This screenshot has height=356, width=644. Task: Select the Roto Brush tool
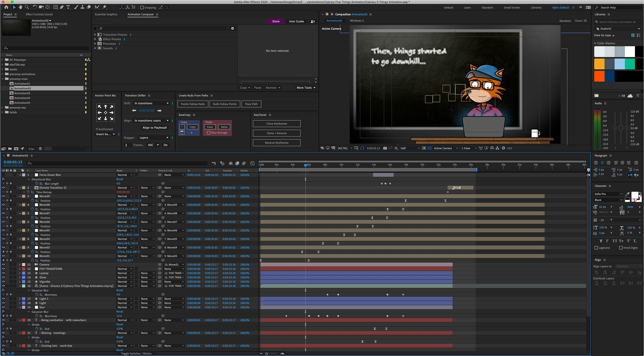97,7
